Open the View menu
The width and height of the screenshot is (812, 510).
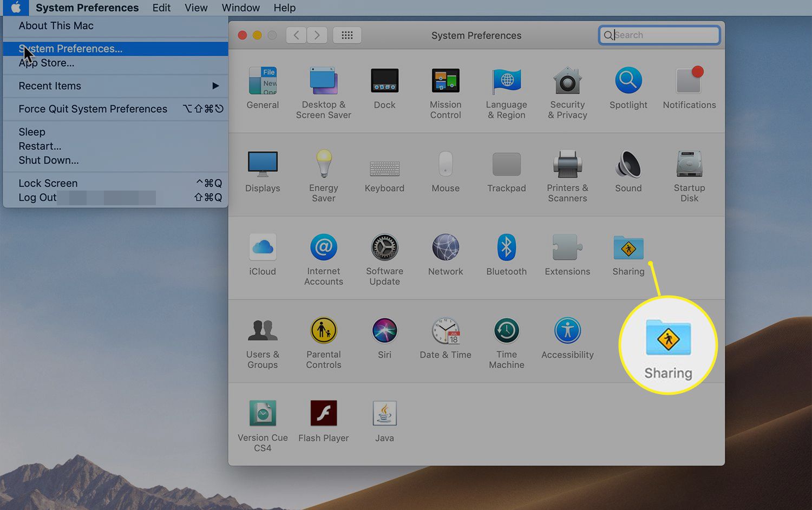pyautogui.click(x=196, y=8)
